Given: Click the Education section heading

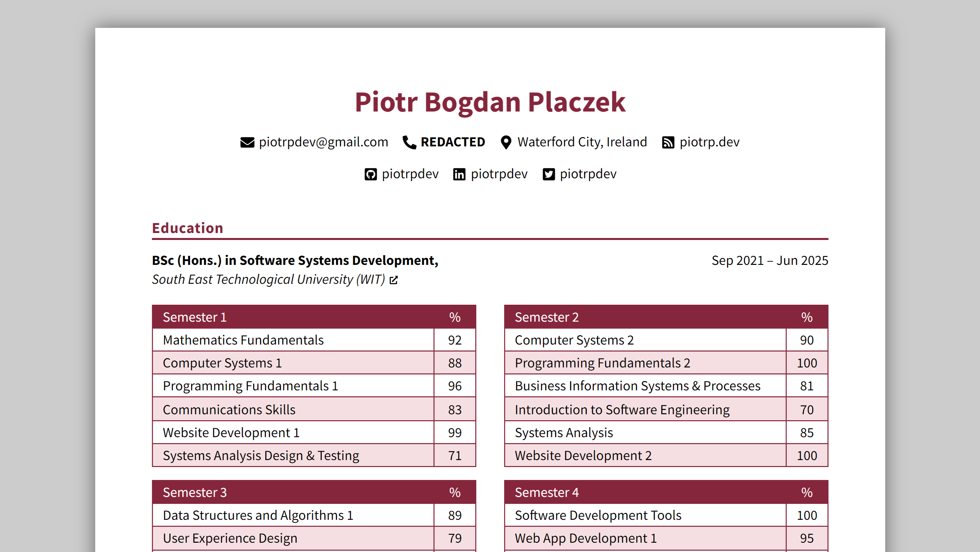Looking at the screenshot, I should pos(188,228).
